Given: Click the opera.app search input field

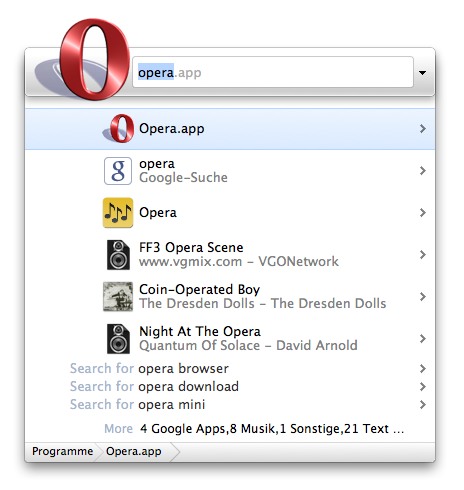Looking at the screenshot, I should [x=273, y=72].
